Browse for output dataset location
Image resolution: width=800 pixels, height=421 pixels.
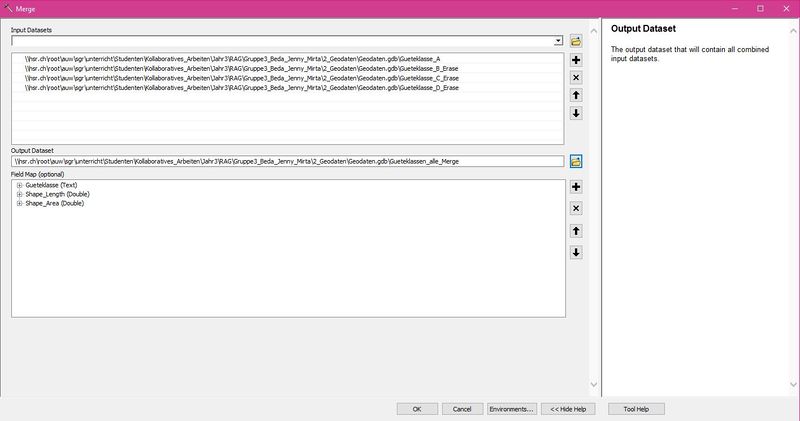[x=576, y=161]
